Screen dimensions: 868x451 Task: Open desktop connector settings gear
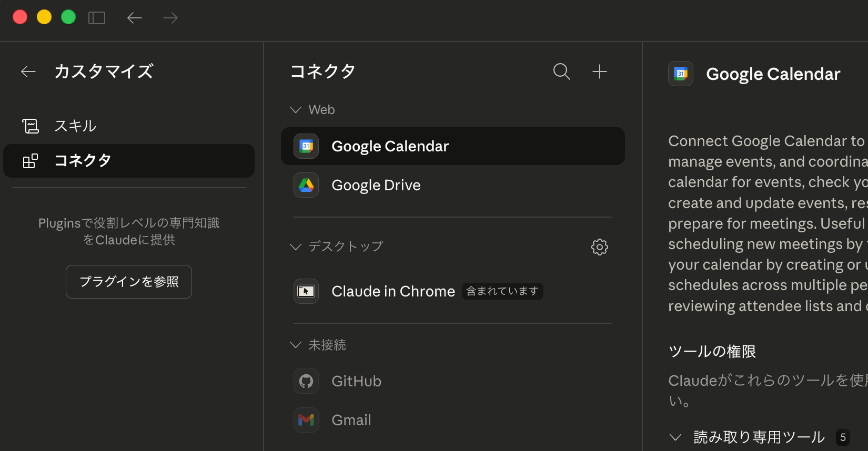tap(599, 247)
